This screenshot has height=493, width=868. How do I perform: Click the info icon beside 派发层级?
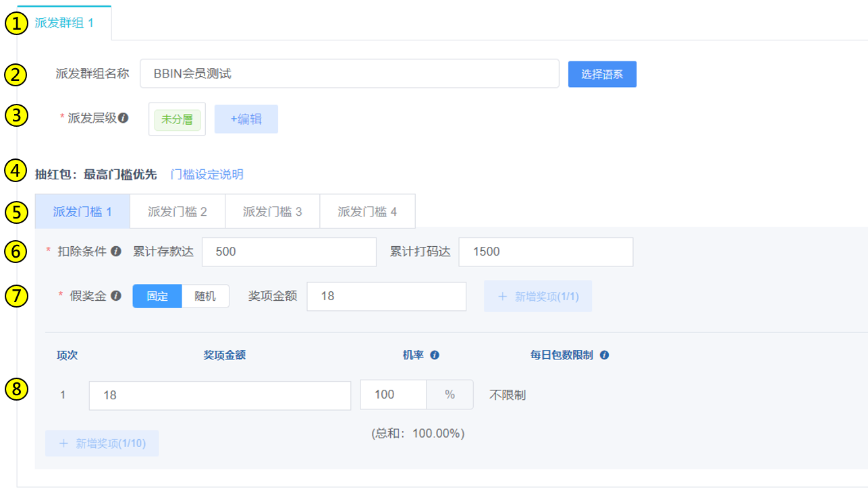tap(124, 117)
